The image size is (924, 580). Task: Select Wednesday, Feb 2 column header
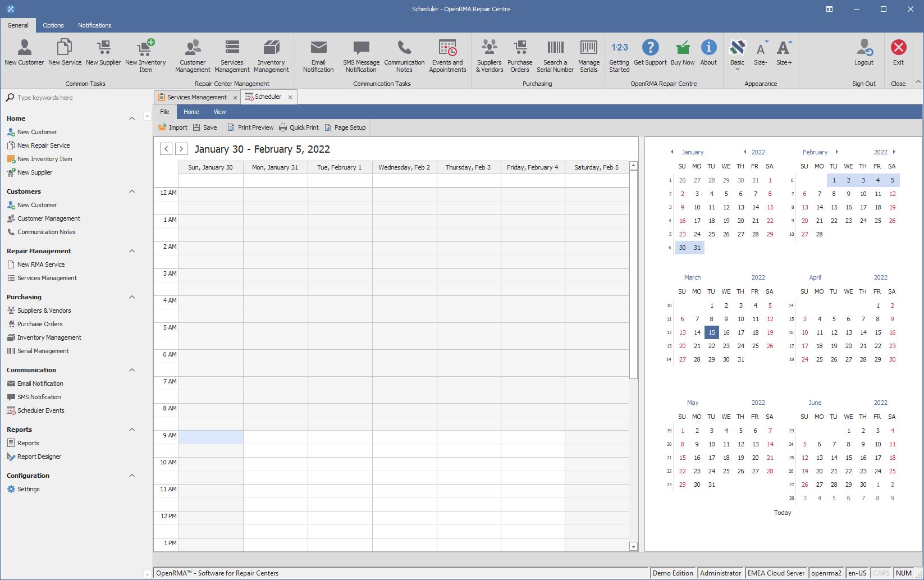(x=404, y=167)
